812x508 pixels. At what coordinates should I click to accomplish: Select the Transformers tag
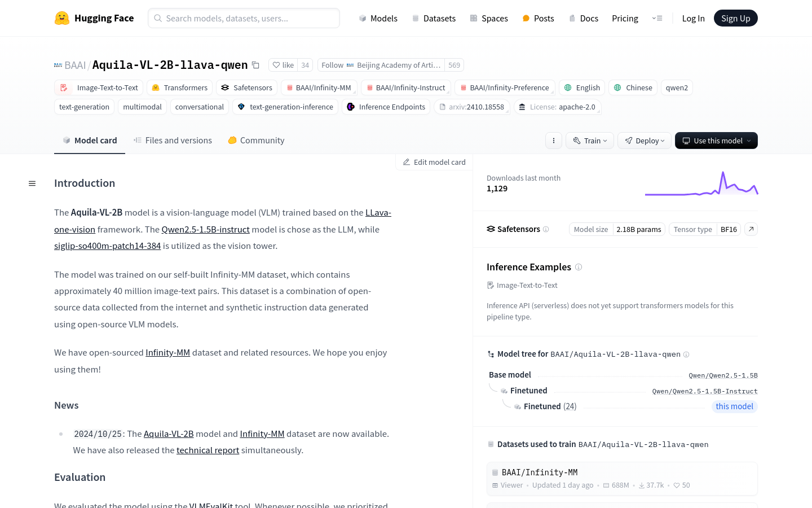[179, 87]
